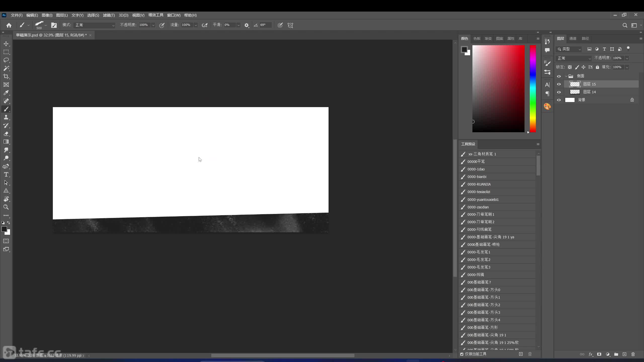Create new tool preset button
This screenshot has height=362, width=644.
click(521, 354)
